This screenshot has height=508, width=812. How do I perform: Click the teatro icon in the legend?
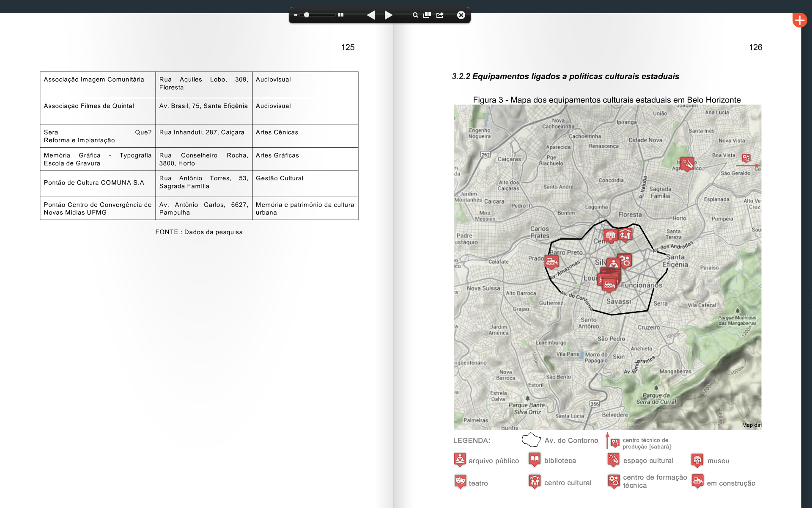[x=460, y=481]
